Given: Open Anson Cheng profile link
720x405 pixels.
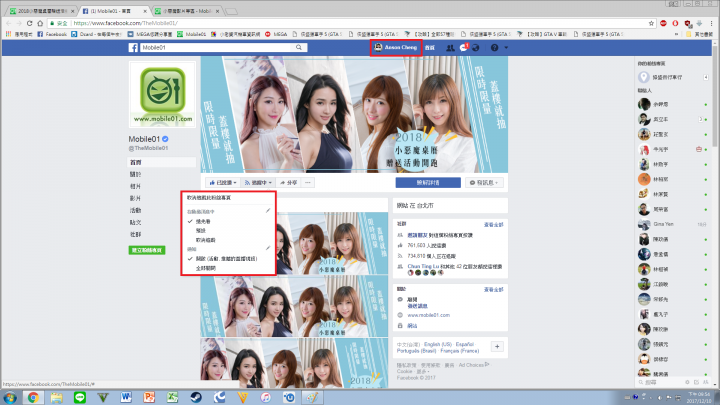Looking at the screenshot, I should tap(396, 47).
